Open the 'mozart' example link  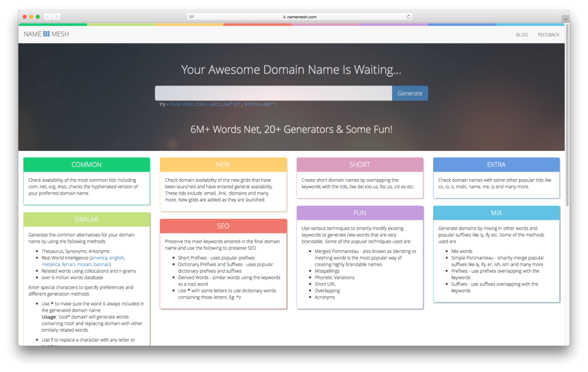(x=84, y=265)
